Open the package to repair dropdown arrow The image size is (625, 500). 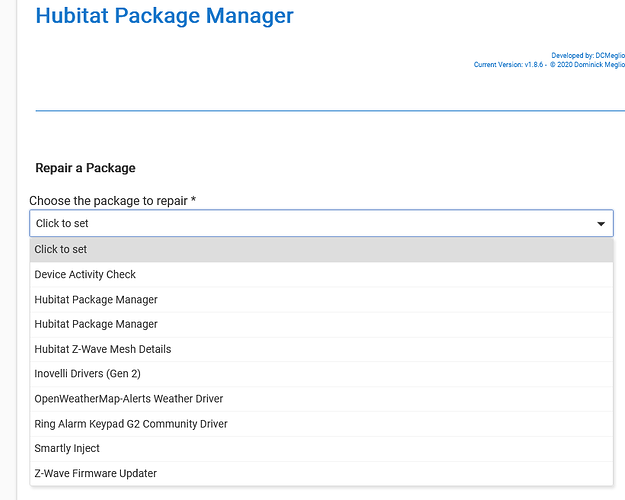tap(601, 224)
